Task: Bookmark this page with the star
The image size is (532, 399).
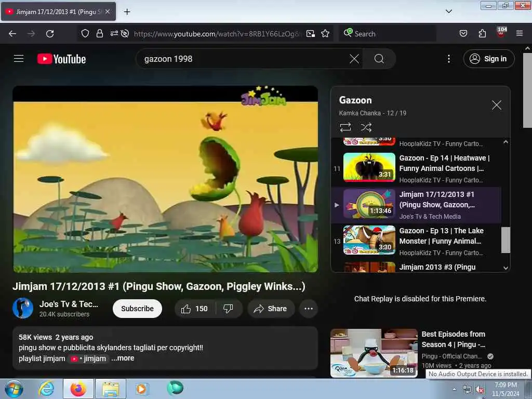Action: pos(325,33)
